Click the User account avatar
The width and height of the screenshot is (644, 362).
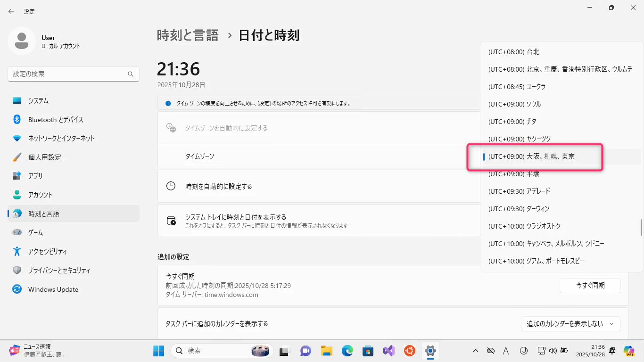coord(21,41)
